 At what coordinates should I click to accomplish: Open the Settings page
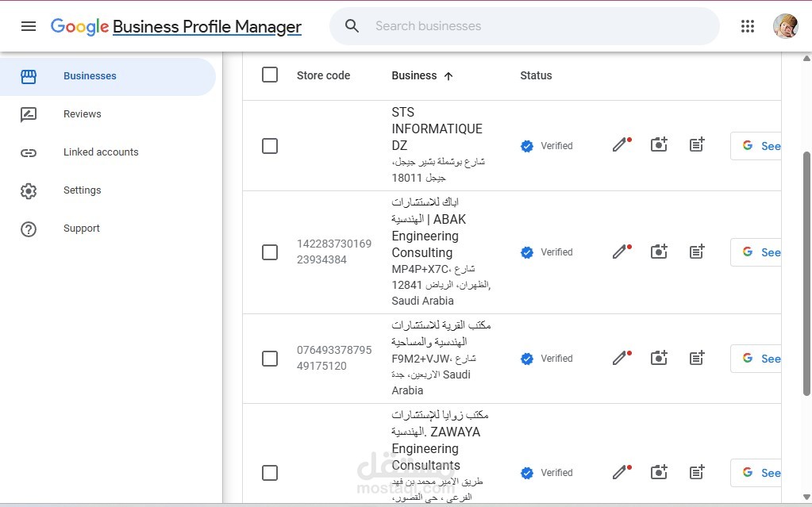coord(82,190)
